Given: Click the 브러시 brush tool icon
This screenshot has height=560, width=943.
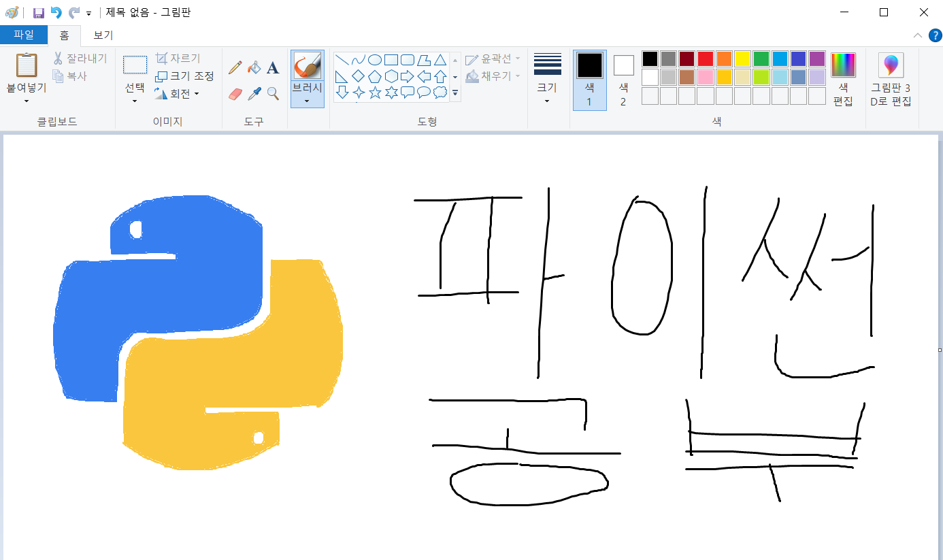Looking at the screenshot, I should (x=307, y=66).
